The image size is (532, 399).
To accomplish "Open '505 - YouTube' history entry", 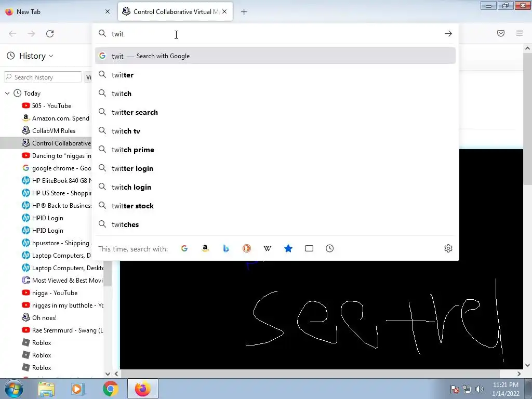I will point(51,106).
